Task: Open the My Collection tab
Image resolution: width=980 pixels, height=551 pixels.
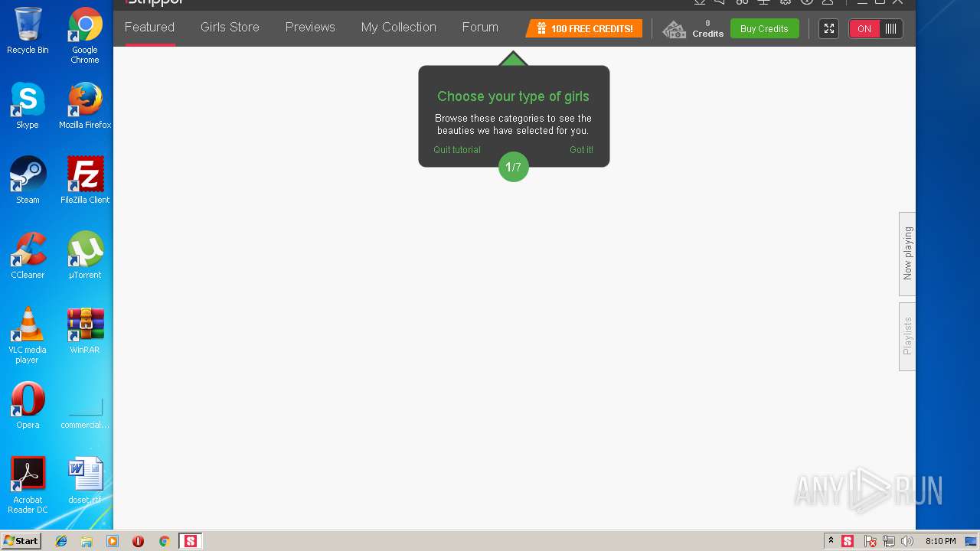Action: click(x=399, y=28)
